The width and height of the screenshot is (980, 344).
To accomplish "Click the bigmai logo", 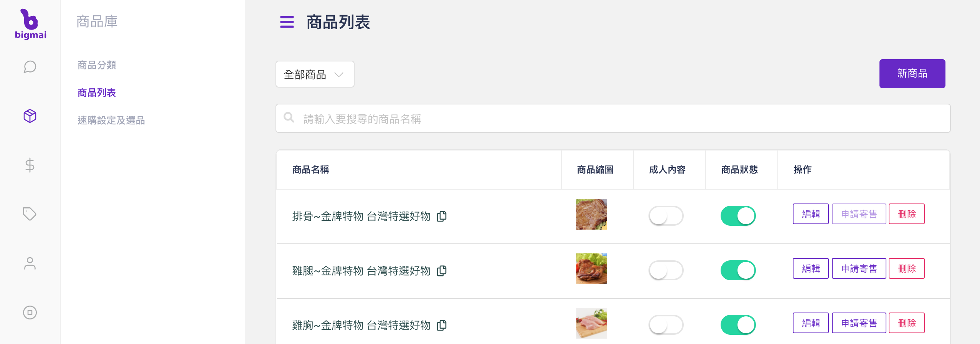I will coord(30,24).
